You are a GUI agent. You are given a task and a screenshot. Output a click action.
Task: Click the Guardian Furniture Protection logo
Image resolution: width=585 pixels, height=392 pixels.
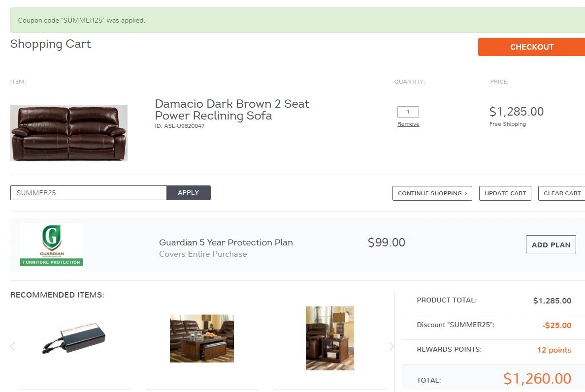coord(52,244)
